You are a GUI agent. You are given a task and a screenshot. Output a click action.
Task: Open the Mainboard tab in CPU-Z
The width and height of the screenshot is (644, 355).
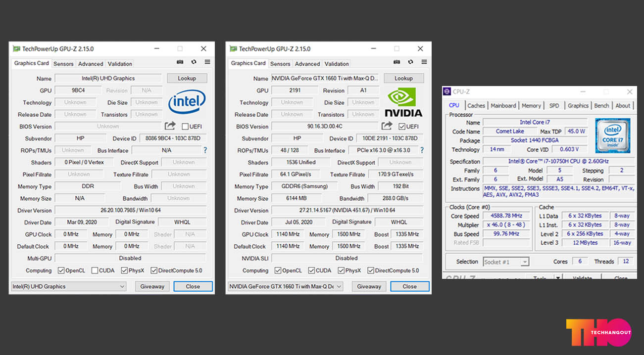503,106
